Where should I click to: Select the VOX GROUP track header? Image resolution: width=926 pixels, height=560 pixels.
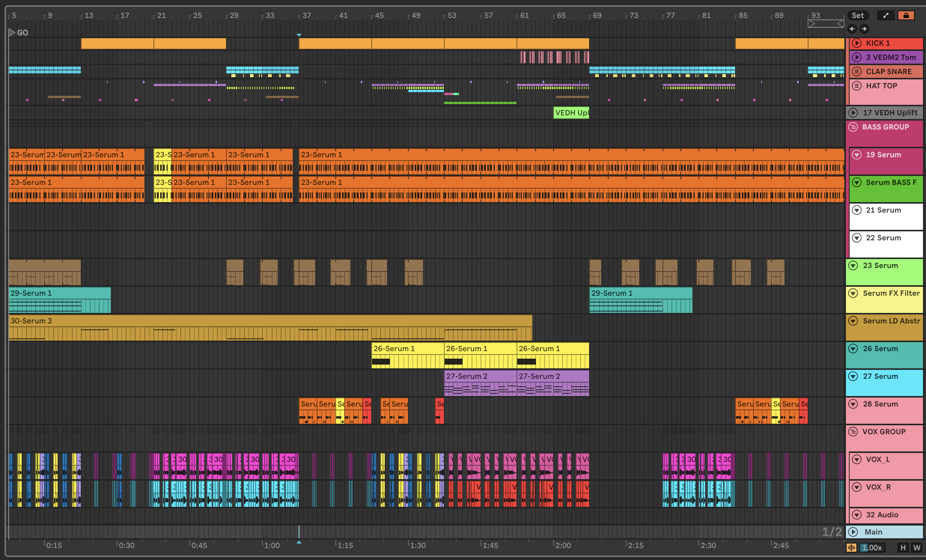coord(884,432)
